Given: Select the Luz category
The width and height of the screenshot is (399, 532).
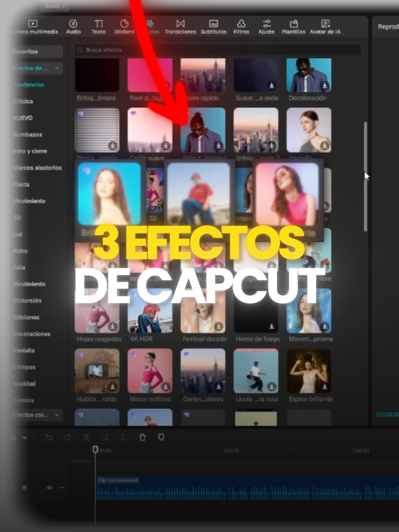Looking at the screenshot, I should (18, 234).
